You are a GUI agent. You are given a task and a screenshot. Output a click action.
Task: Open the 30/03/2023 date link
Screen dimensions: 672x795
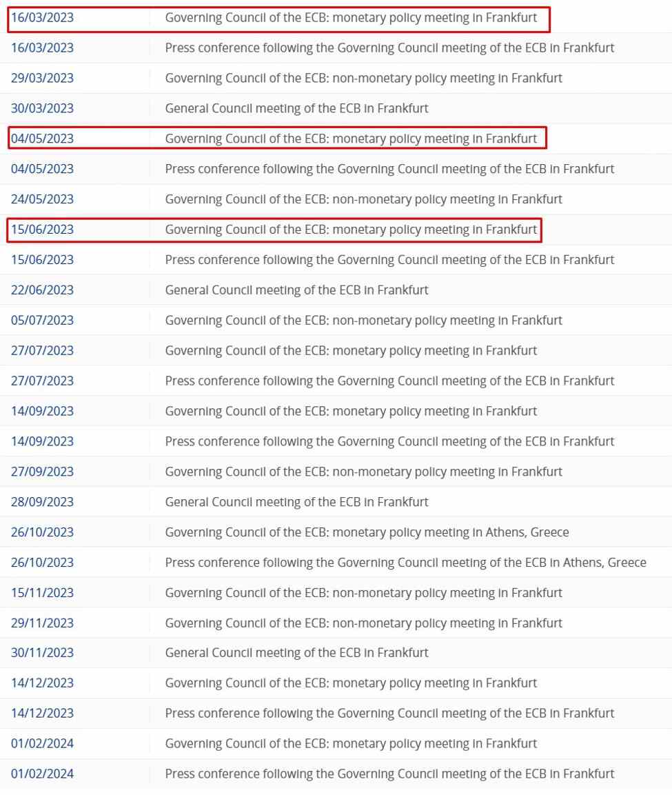tap(42, 109)
